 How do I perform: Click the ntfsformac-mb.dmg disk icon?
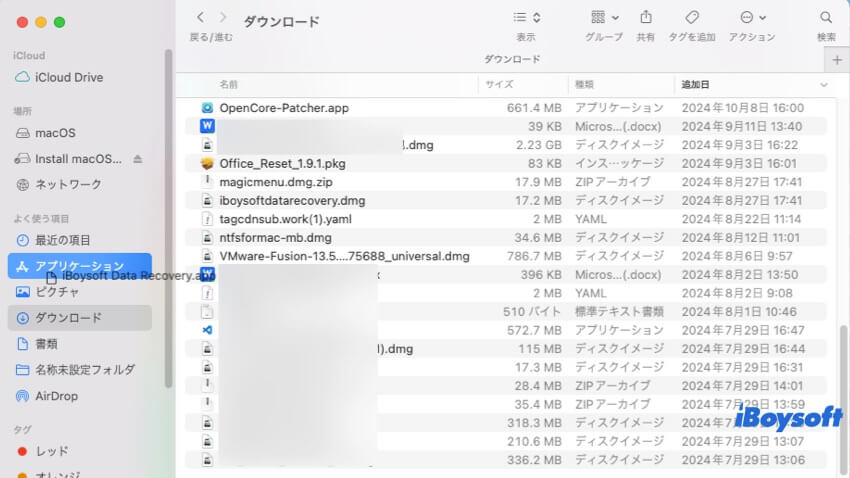tap(207, 237)
